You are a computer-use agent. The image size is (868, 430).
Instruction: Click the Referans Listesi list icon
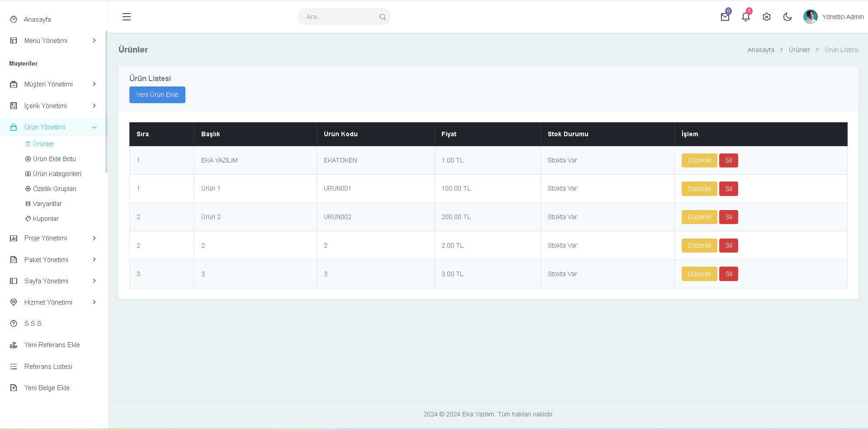tap(14, 367)
